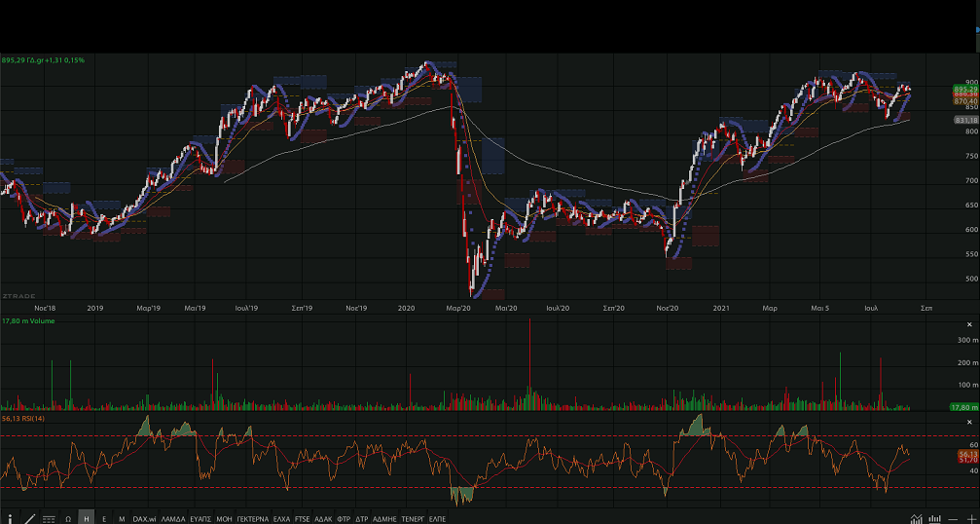Select the trend line drawing tool
The image size is (980, 524).
pyautogui.click(x=29, y=518)
